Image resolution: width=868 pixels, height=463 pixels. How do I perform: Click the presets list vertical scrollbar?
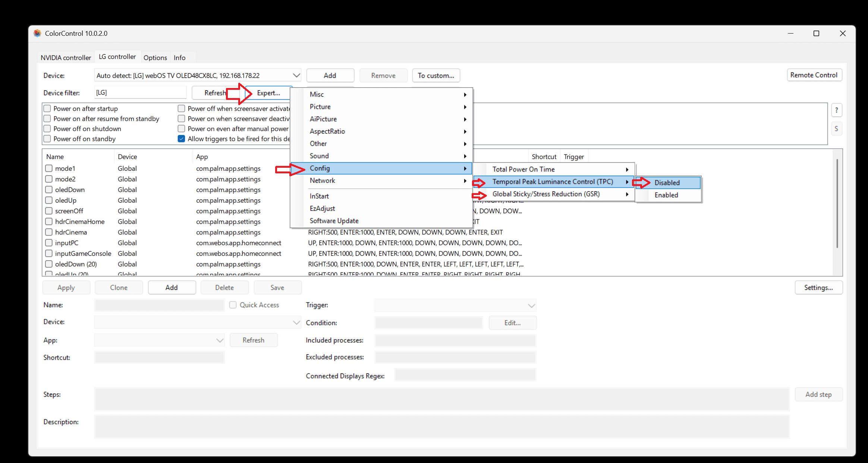[x=837, y=203]
